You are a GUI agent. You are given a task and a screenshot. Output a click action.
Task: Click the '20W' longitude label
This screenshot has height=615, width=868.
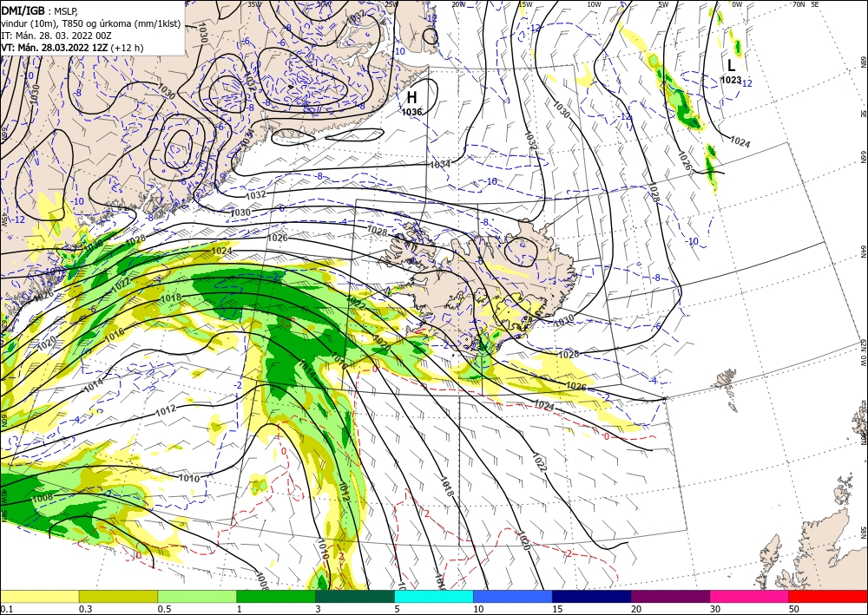tap(457, 4)
